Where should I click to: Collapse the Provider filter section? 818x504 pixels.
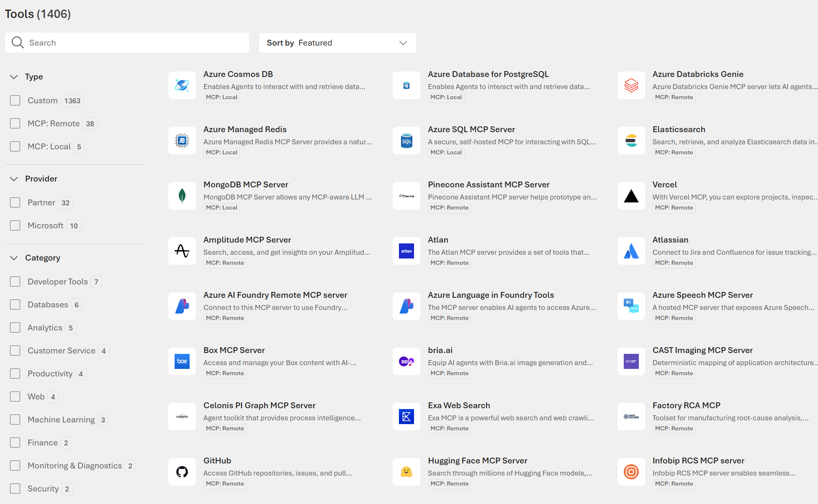click(x=14, y=179)
